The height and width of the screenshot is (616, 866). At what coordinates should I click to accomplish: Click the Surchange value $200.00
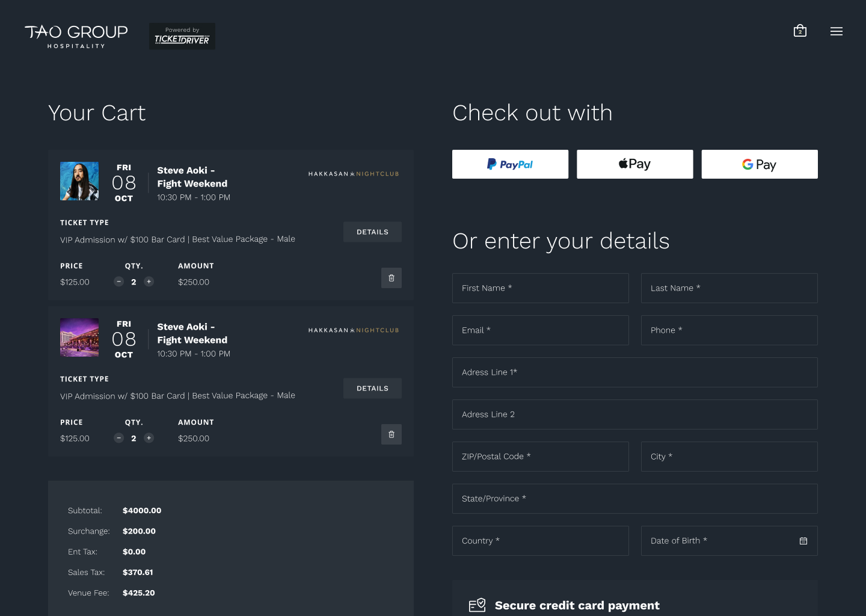click(139, 531)
